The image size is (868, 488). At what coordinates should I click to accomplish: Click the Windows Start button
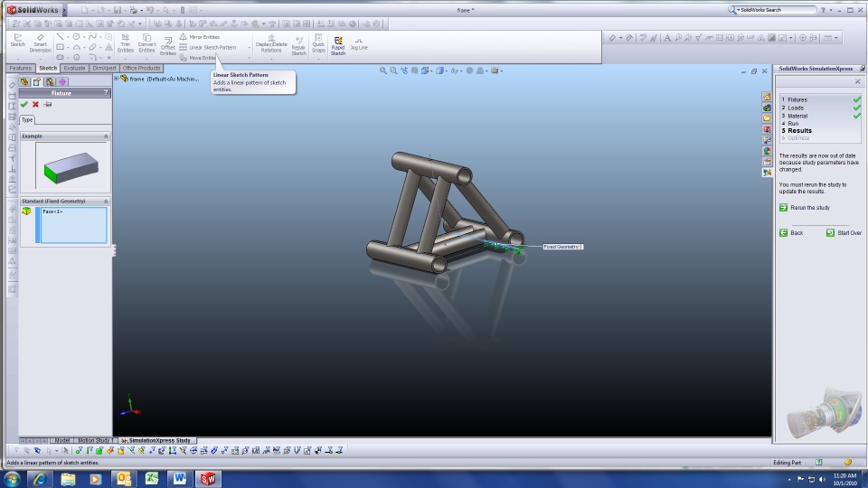[12, 479]
